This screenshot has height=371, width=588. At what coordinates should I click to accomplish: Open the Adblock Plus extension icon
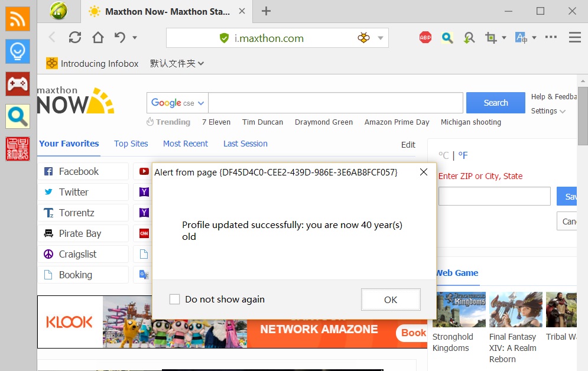[425, 37]
